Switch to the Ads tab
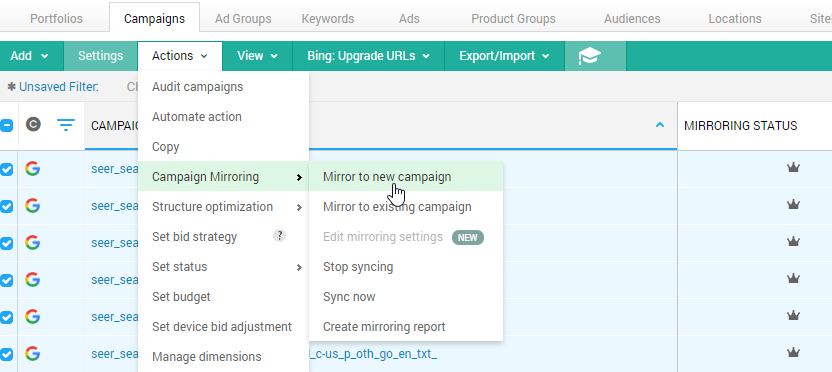The height and width of the screenshot is (372, 832). click(409, 19)
